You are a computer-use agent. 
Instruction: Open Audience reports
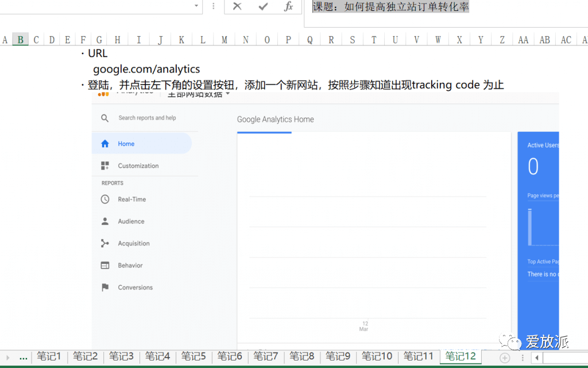tap(131, 221)
